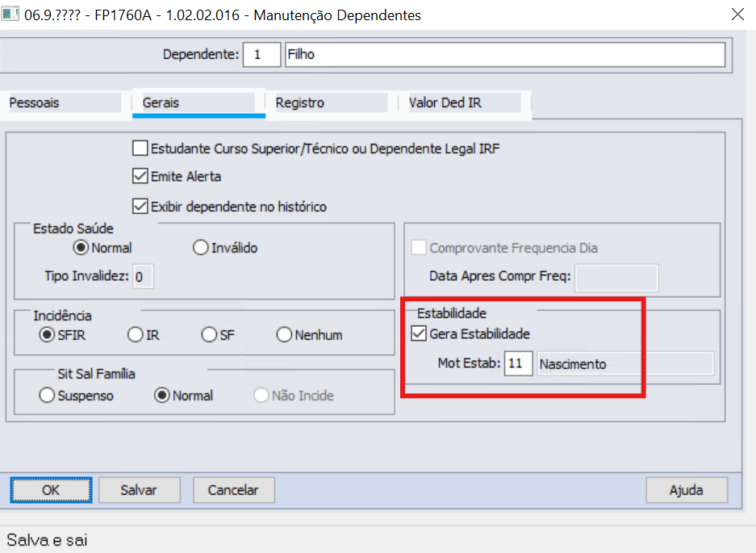Screen dimensions: 756x553
Task: Click the 'Dependente:' label
Action: coord(201,54)
